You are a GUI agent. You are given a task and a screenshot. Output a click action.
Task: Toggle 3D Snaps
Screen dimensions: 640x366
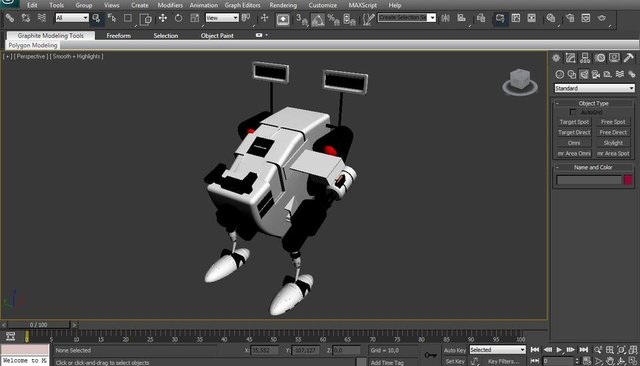[302, 19]
